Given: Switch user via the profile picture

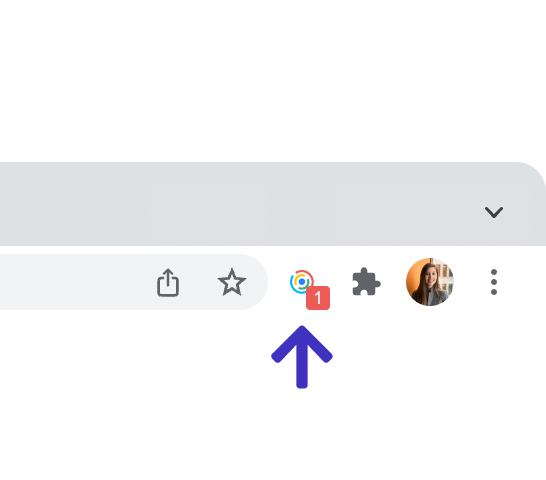Looking at the screenshot, I should [430, 282].
